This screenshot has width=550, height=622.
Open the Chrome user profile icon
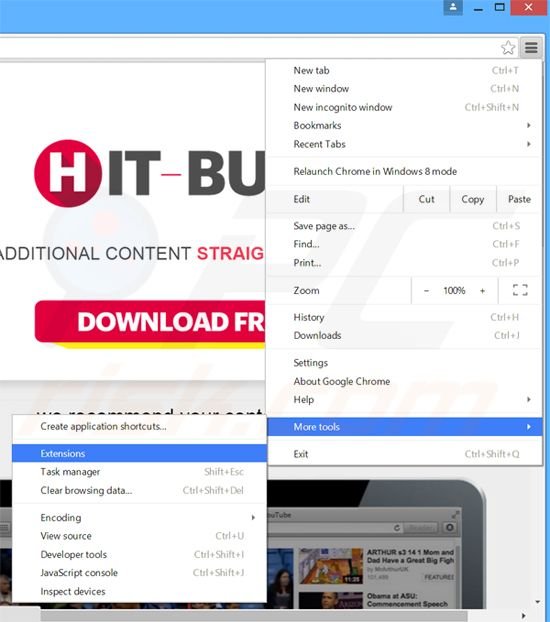[453, 7]
